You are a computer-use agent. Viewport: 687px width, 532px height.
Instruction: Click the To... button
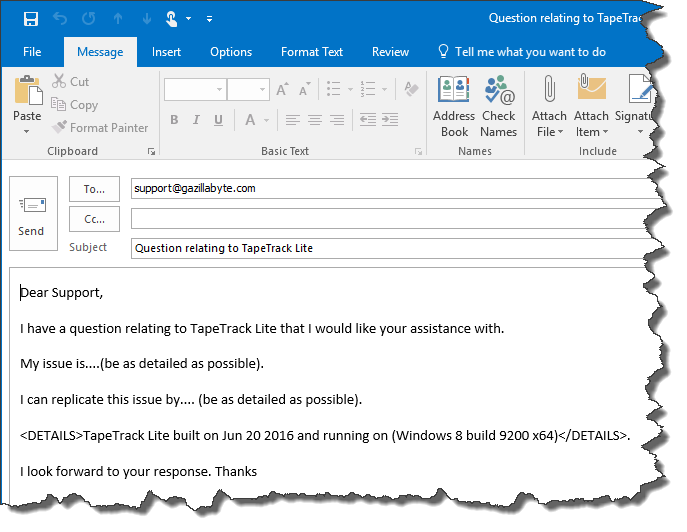click(94, 189)
